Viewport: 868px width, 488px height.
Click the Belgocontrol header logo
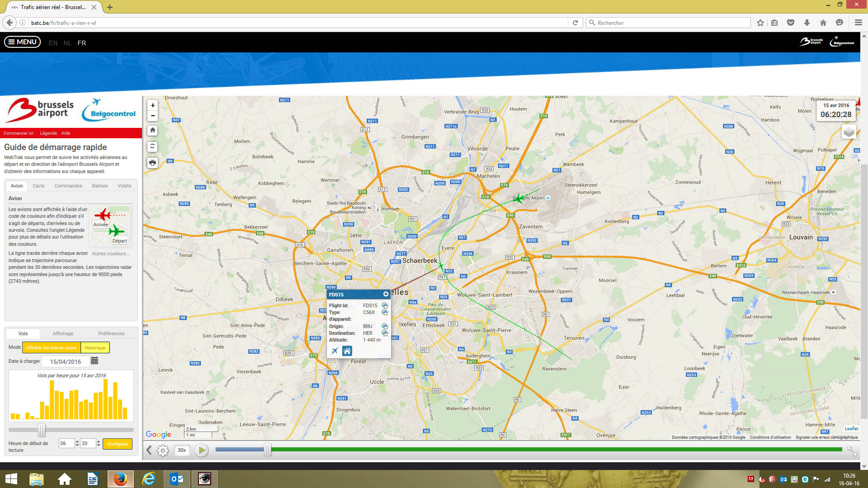(842, 42)
